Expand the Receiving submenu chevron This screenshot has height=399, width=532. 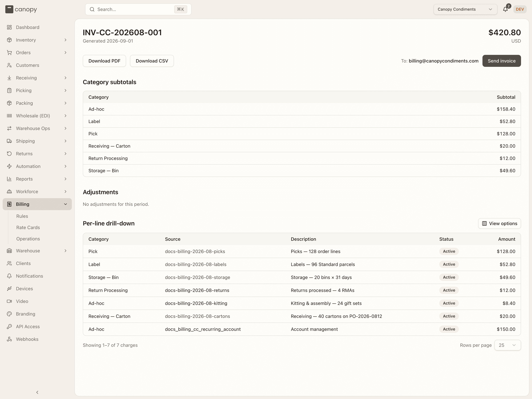[x=65, y=78]
